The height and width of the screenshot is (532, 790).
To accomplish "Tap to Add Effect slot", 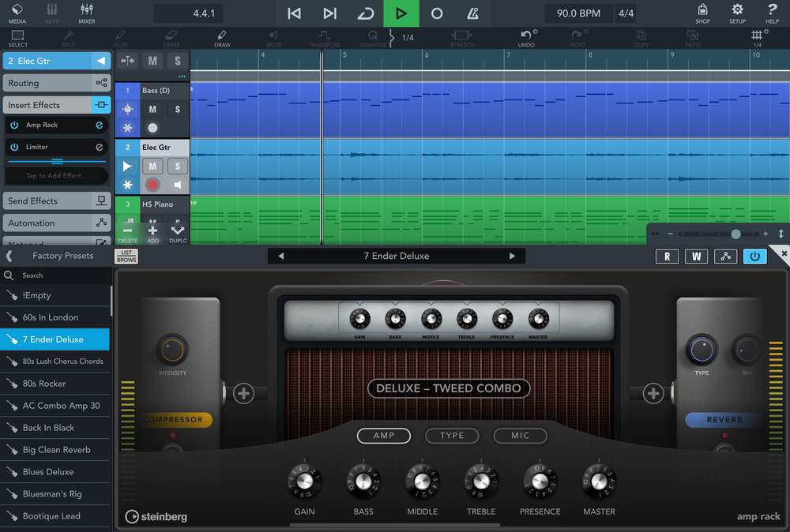I will tap(54, 176).
